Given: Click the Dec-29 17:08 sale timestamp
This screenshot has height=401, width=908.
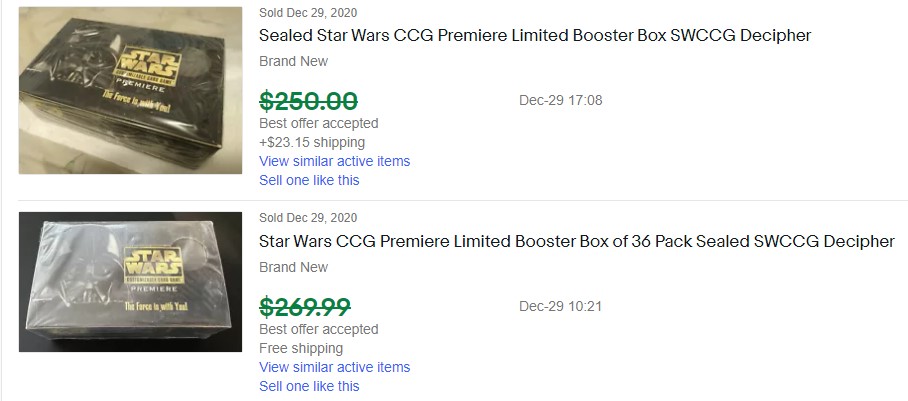Looking at the screenshot, I should [x=560, y=100].
